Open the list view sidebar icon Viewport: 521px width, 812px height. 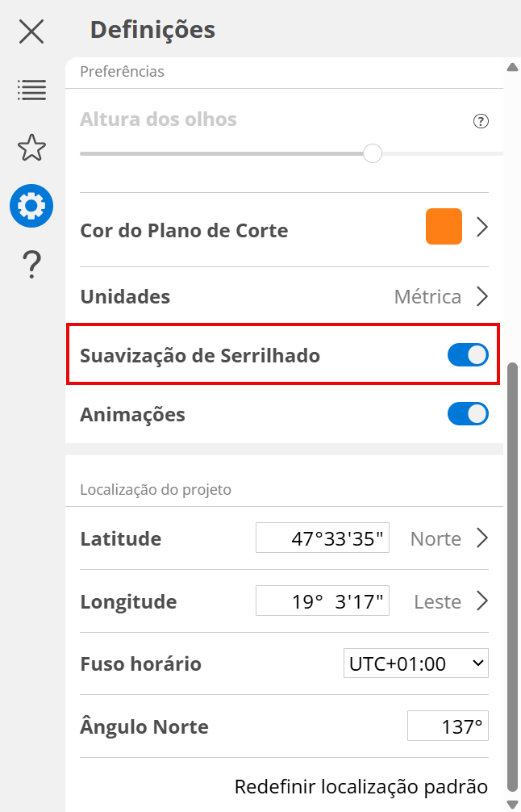click(31, 90)
